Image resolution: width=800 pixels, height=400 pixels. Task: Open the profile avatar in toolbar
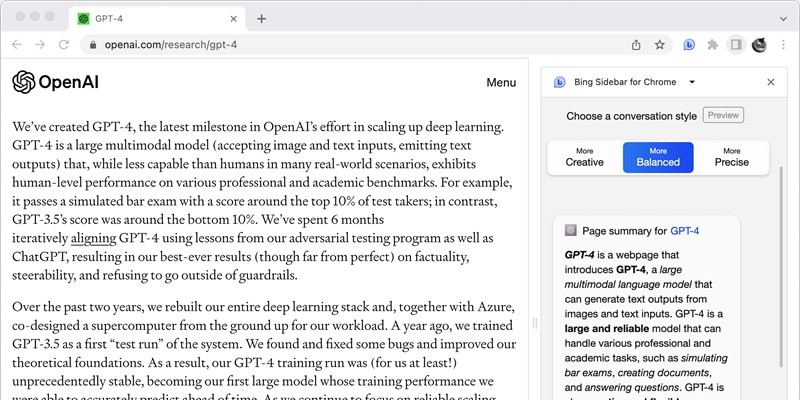(759, 45)
